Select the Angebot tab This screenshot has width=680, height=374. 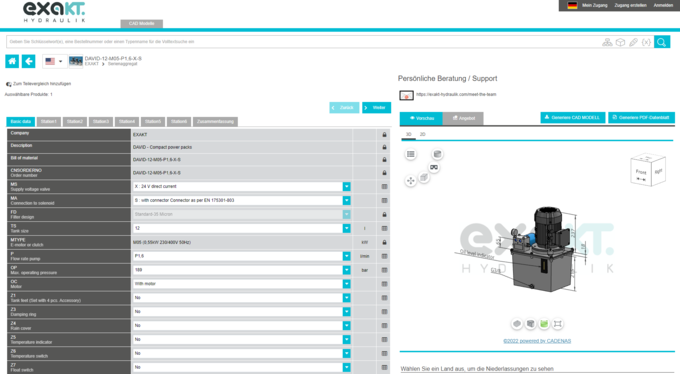tap(463, 118)
